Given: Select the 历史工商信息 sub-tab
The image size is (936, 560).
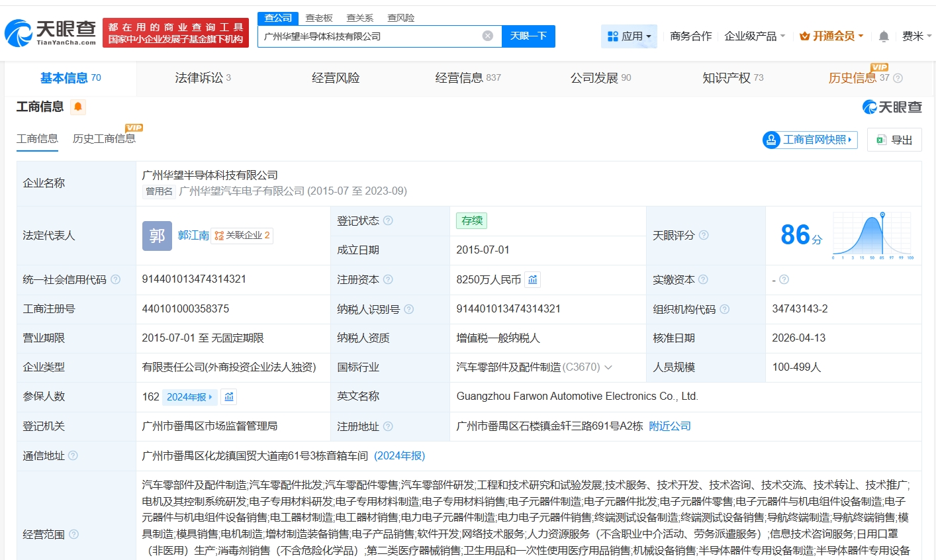Looking at the screenshot, I should pyautogui.click(x=104, y=138).
